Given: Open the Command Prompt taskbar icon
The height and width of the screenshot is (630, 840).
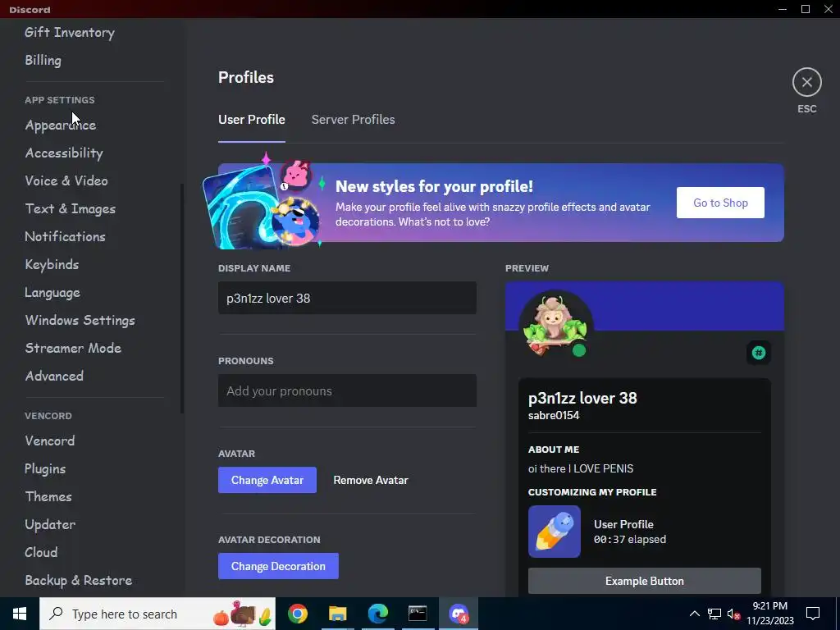Looking at the screenshot, I should coord(418,614).
